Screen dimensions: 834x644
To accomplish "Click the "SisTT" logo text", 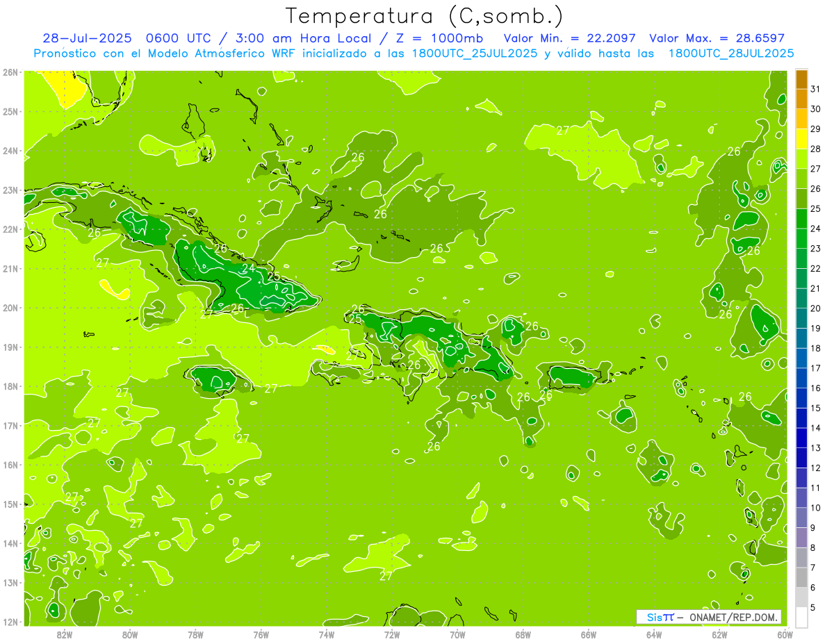I will pyautogui.click(x=660, y=617).
